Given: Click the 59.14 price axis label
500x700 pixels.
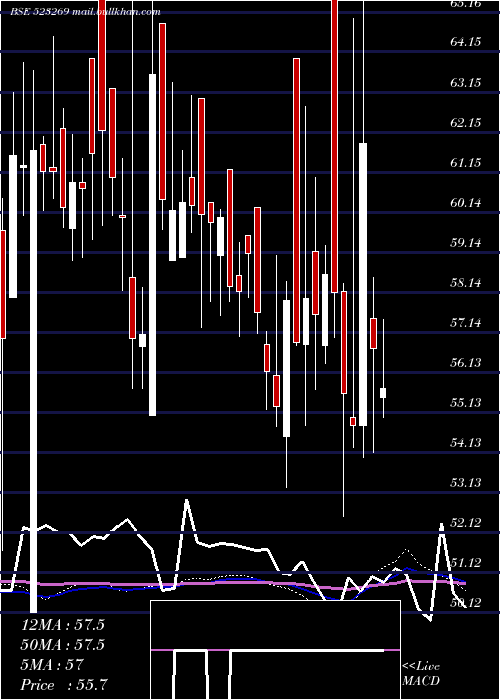Looking at the screenshot, I should pos(466,242).
